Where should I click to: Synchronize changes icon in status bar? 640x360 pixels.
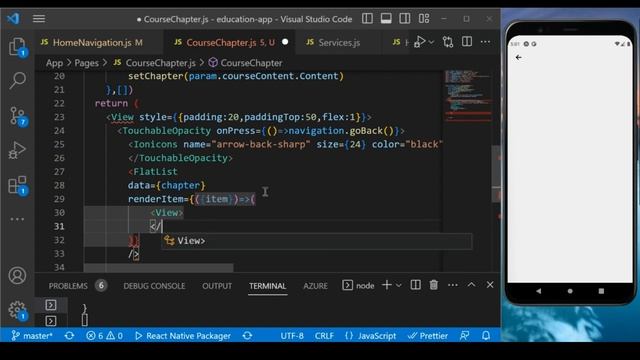click(x=69, y=336)
